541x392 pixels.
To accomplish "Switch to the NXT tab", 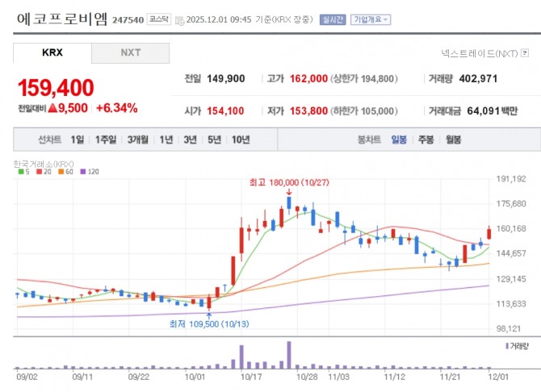I will click(x=131, y=52).
